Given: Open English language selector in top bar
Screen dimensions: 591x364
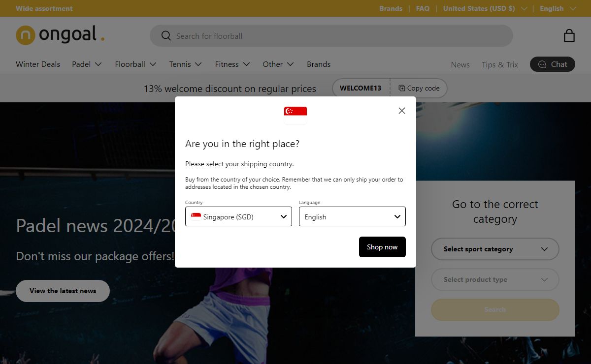Looking at the screenshot, I should coord(558,8).
